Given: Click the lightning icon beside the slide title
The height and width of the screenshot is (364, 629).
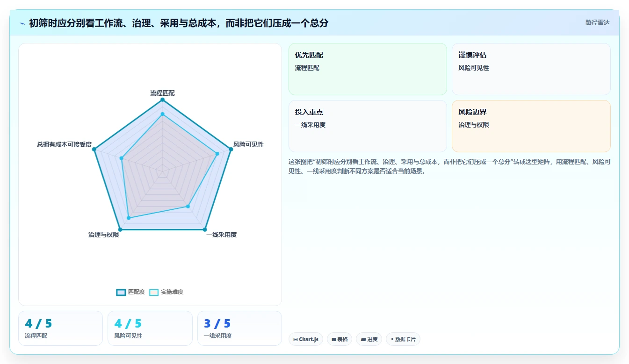Looking at the screenshot, I should click(22, 23).
